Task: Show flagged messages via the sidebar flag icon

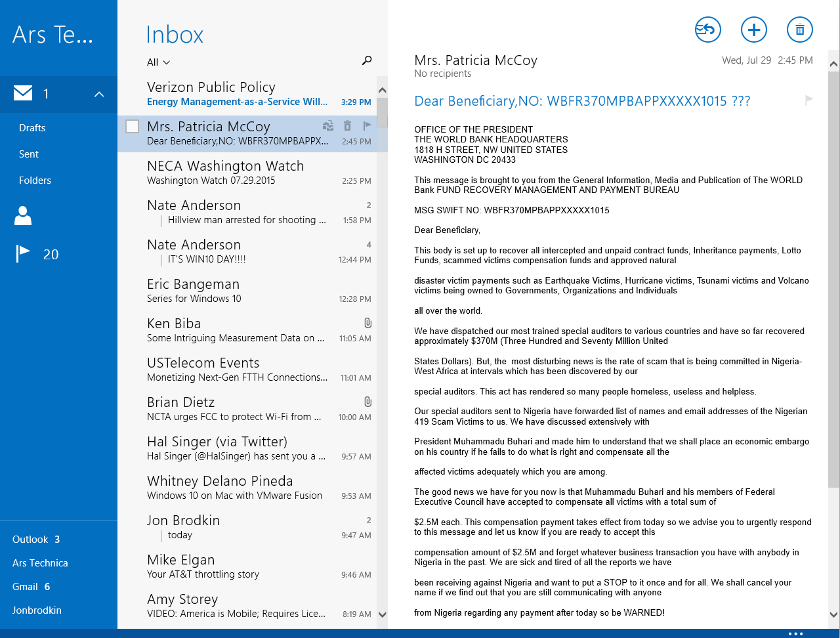Action: pos(22,253)
